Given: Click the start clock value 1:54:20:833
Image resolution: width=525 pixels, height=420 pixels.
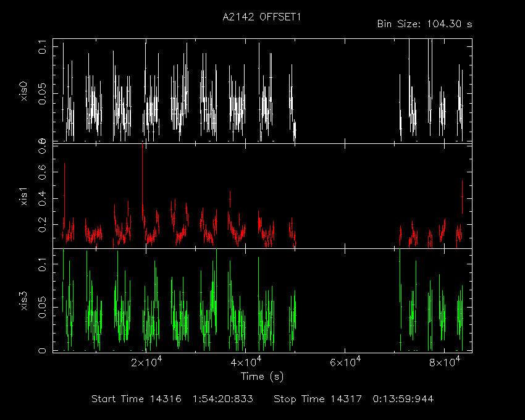Looking at the screenshot, I should [222, 399].
